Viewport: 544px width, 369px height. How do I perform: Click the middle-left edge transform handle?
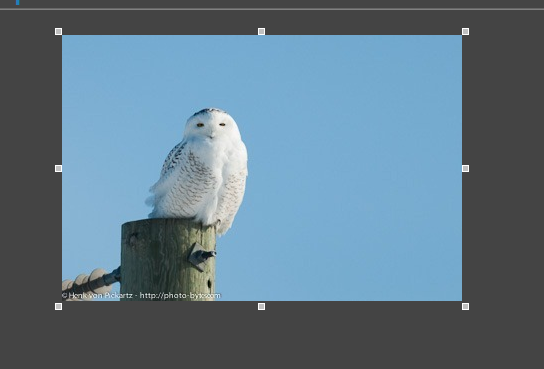pyautogui.click(x=59, y=169)
